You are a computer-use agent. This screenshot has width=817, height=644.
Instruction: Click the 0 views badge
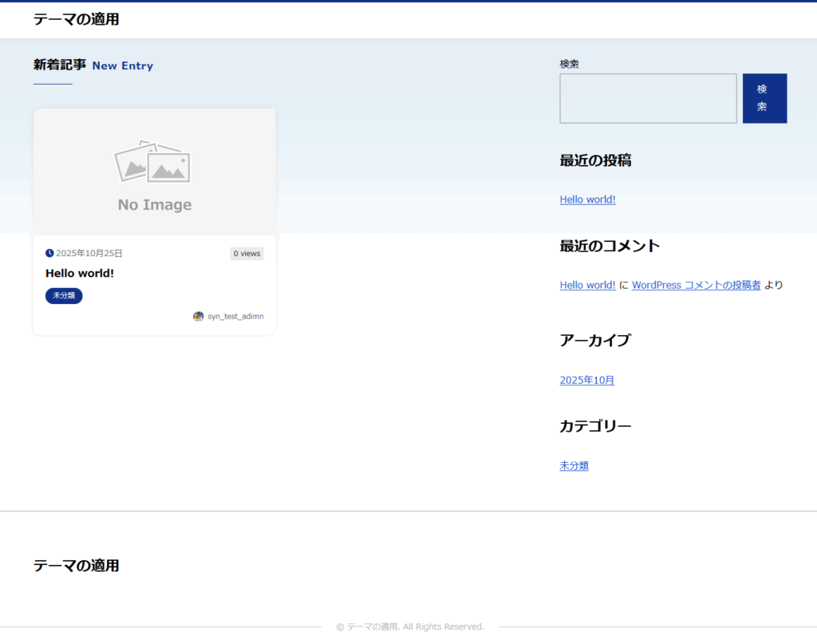pyautogui.click(x=247, y=253)
